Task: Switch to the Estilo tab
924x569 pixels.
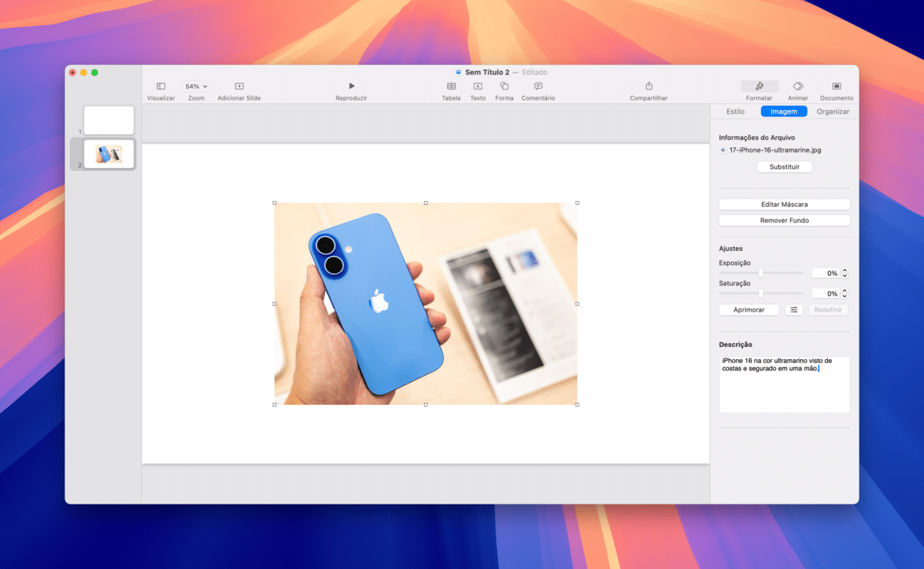Action: pos(735,111)
